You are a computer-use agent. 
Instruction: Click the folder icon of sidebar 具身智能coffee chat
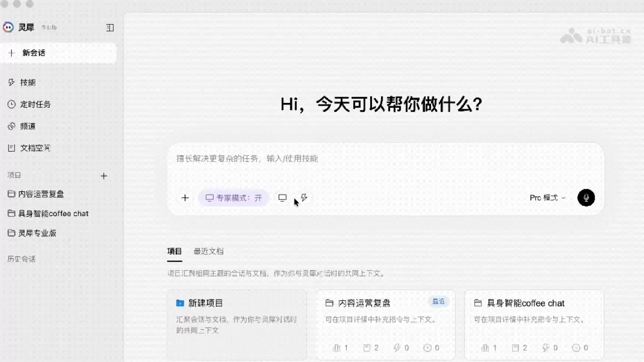pyautogui.click(x=11, y=213)
